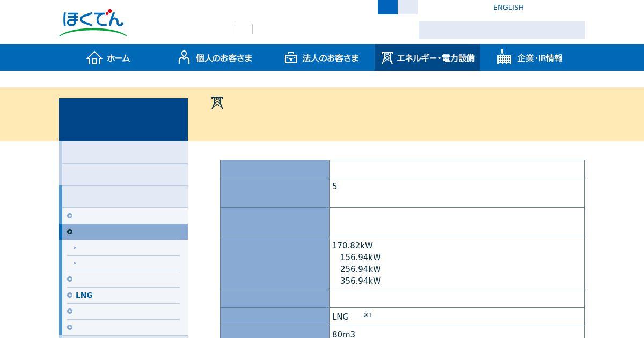Click the person icon beside 個人のお客さま
Image resolution: width=644 pixels, height=338 pixels.
coord(184,57)
